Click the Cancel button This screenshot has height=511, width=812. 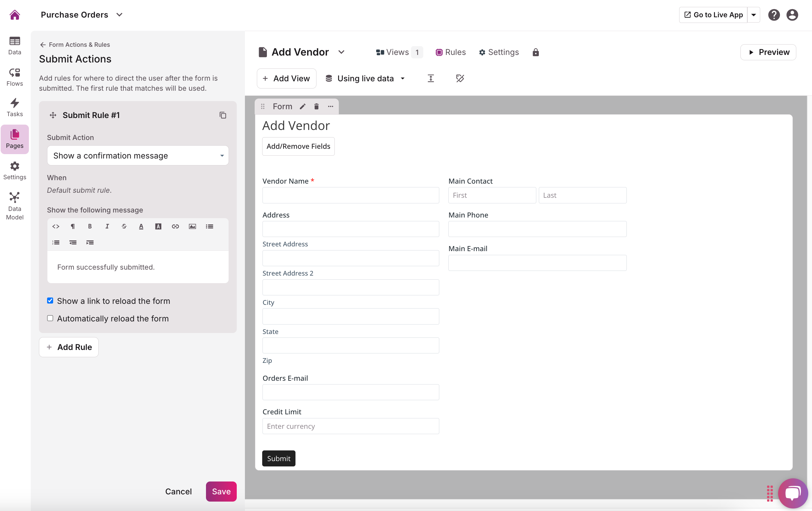pos(178,492)
